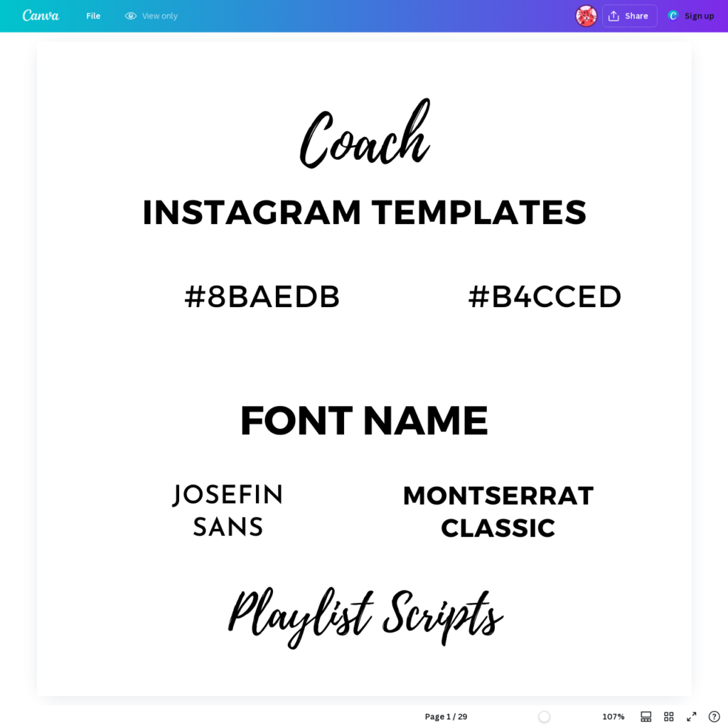
Task: Click the zoom slider handle
Action: (544, 717)
